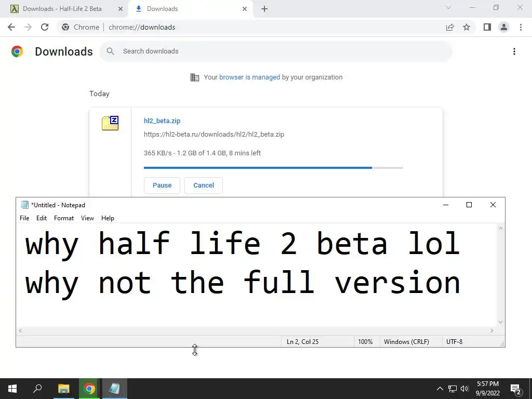
Task: Share this page via share icon
Action: 450,27
